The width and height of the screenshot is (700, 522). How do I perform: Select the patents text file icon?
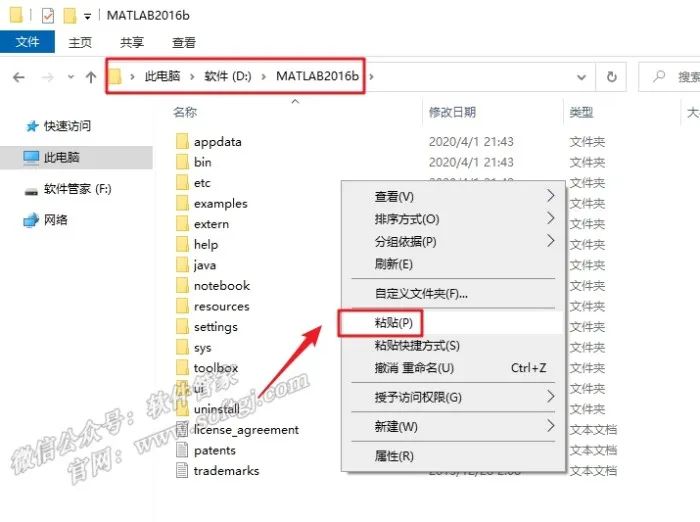[x=182, y=450]
